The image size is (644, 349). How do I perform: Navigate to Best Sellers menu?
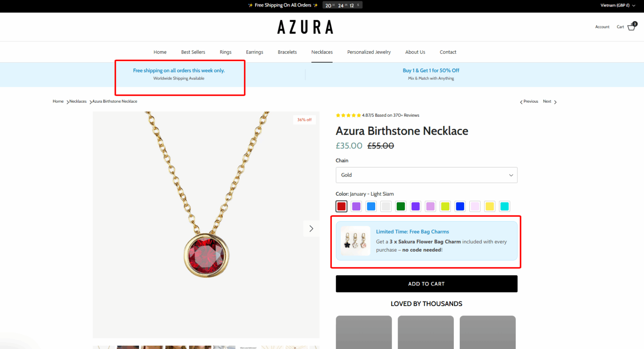tap(193, 52)
